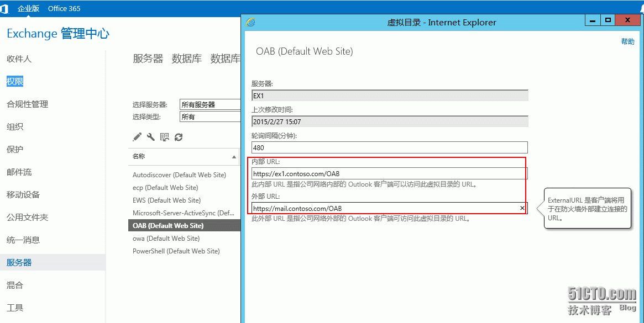
Task: Open the 选择服务器 dropdown
Action: point(210,105)
